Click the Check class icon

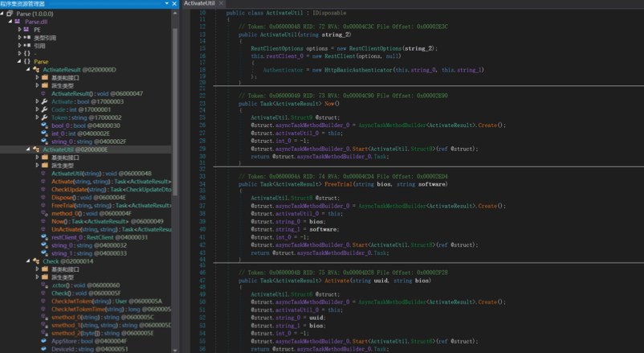pos(36,261)
